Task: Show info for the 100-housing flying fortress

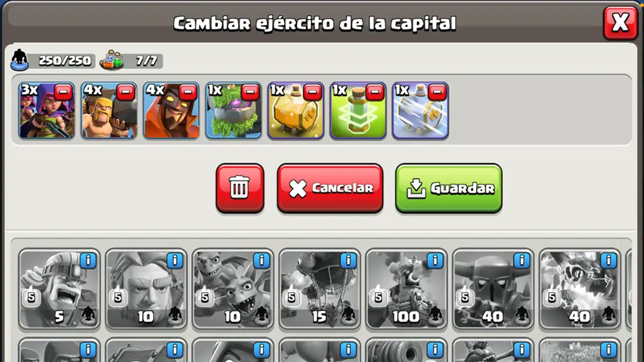Action: point(436,261)
